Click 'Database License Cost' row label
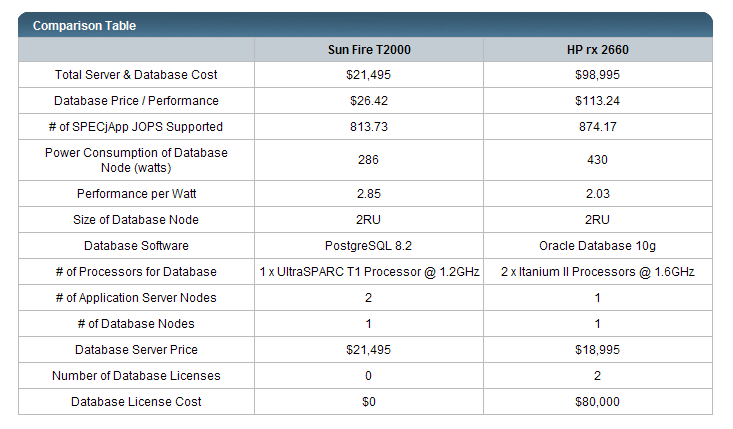Screen dimensions: 733x429 [136, 401]
